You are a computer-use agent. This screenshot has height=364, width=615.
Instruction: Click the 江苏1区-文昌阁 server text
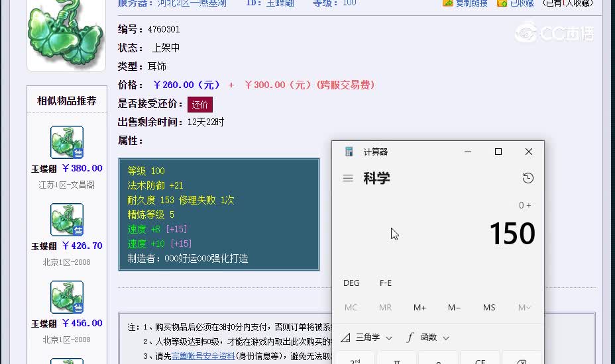coord(67,185)
